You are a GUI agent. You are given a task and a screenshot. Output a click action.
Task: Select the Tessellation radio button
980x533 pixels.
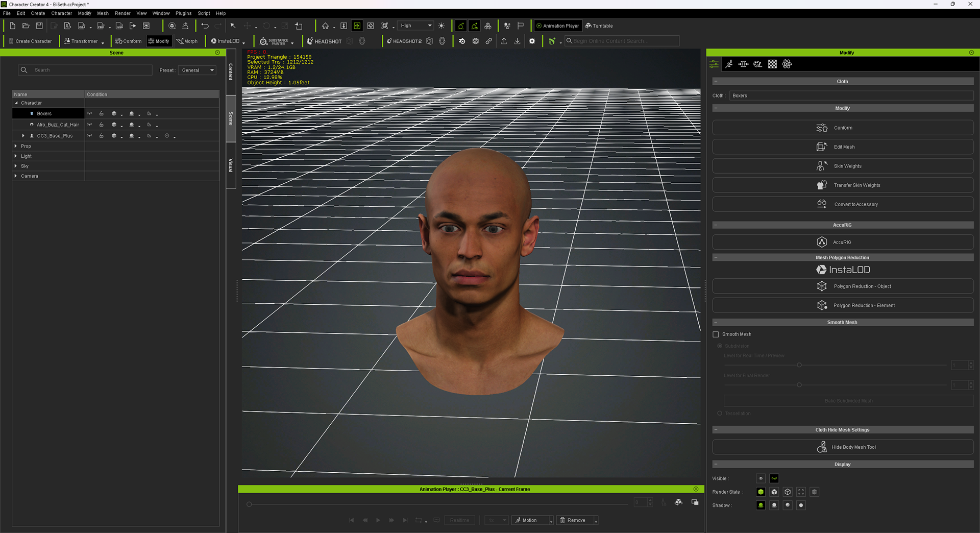[720, 414]
